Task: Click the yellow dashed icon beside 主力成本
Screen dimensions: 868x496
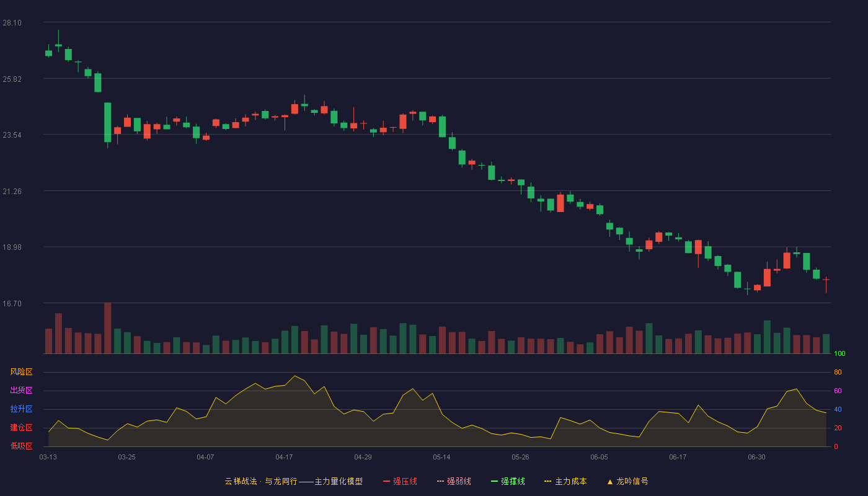Action: point(548,481)
